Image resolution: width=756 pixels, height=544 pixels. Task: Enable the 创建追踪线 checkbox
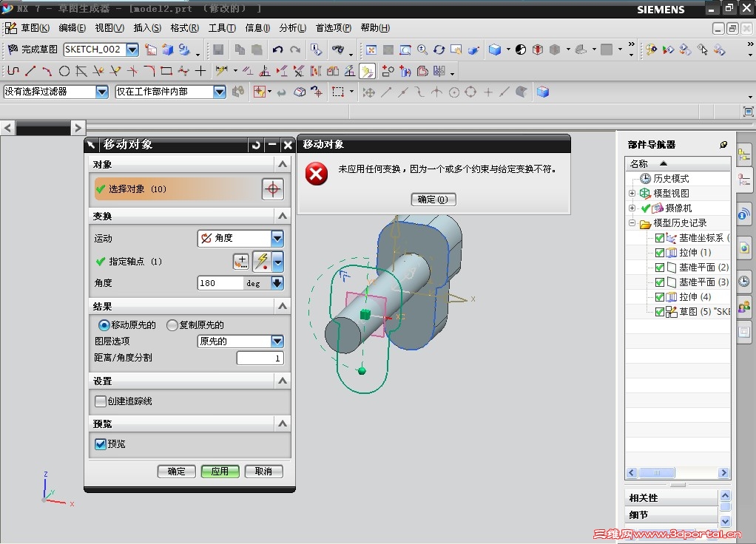(101, 401)
